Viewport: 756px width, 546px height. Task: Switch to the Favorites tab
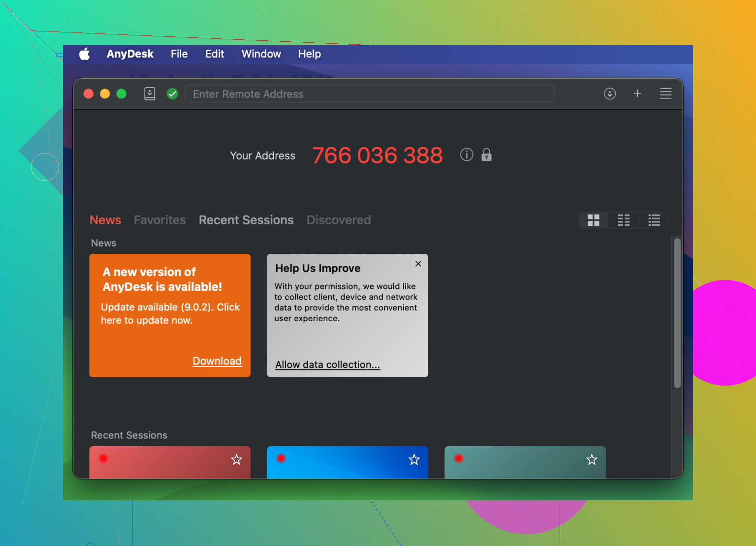tap(160, 220)
